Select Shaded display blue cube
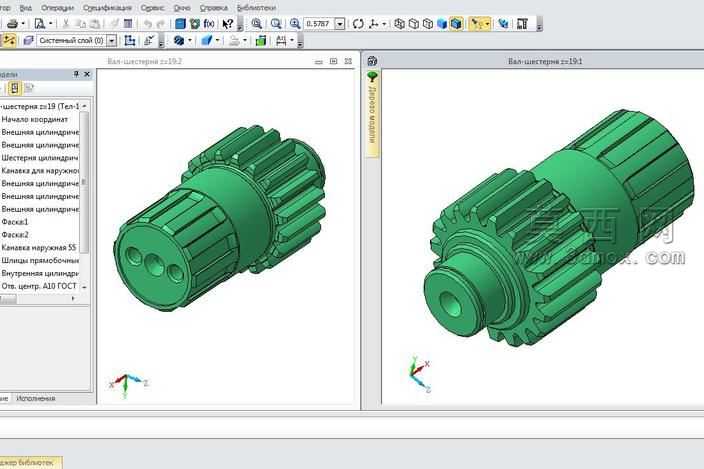The width and height of the screenshot is (704, 469). tap(442, 24)
